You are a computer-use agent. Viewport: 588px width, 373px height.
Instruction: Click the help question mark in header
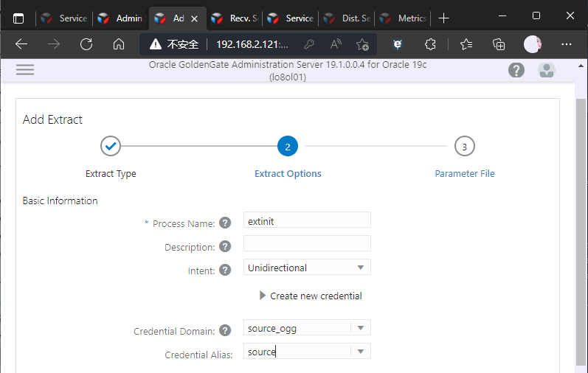(x=516, y=70)
